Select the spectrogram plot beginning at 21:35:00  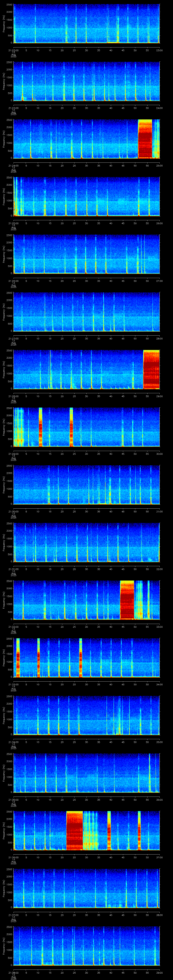pos(86,773)
